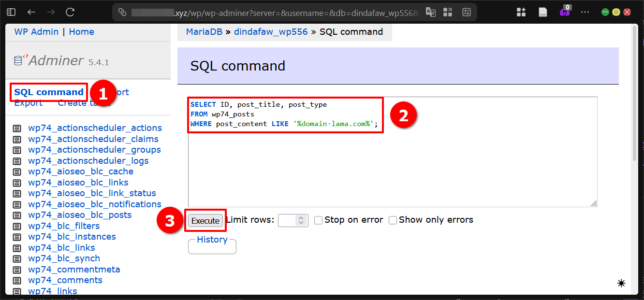
Task: Toggle the dark mode sun icon
Action: [621, 284]
